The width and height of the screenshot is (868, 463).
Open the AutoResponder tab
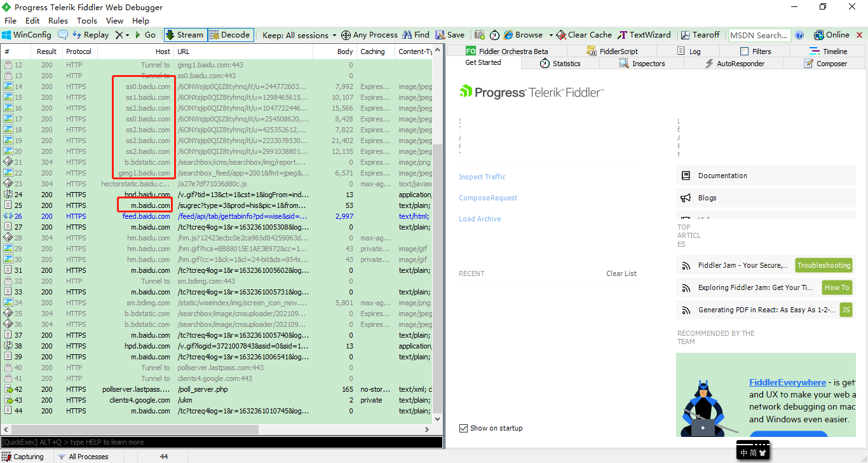click(735, 64)
